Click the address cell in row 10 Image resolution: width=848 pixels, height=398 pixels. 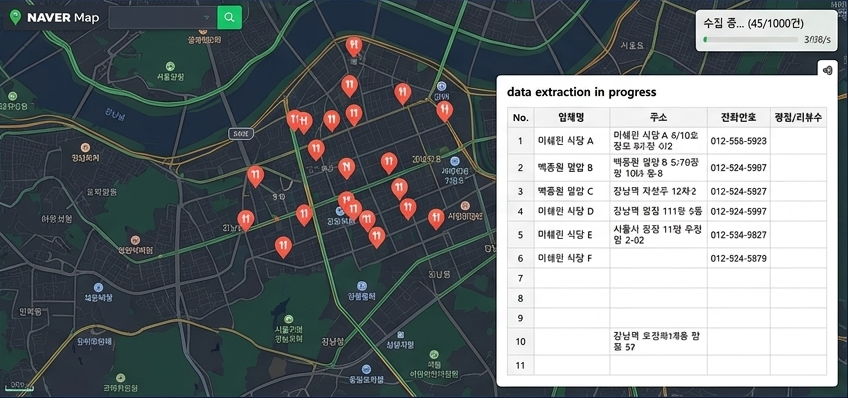point(658,342)
